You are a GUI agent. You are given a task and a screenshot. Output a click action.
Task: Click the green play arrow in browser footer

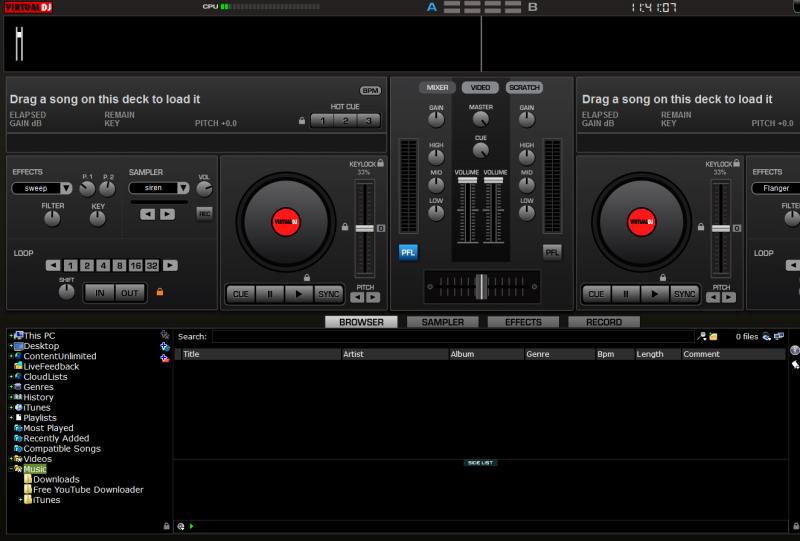point(192,526)
